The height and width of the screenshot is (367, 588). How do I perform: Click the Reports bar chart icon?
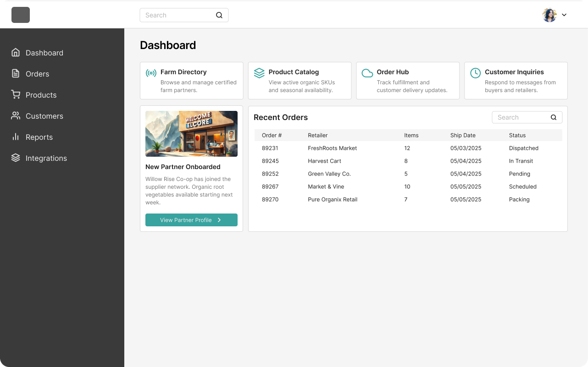coord(16,137)
